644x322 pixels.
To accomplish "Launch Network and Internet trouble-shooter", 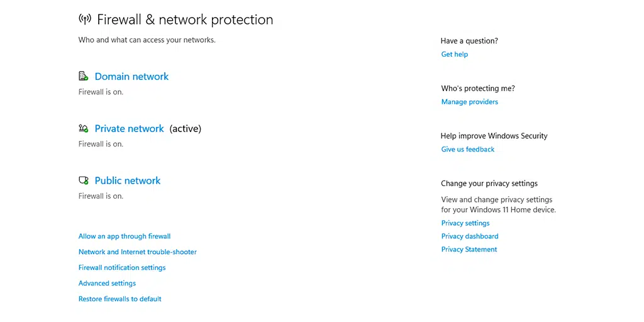I will click(x=137, y=252).
